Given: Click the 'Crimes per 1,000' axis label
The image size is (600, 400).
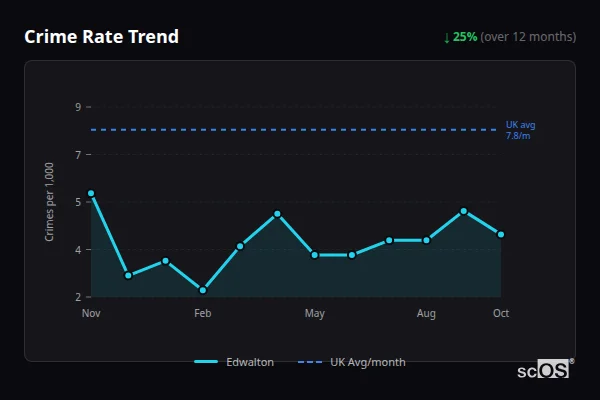Looking at the screenshot, I should point(49,202).
